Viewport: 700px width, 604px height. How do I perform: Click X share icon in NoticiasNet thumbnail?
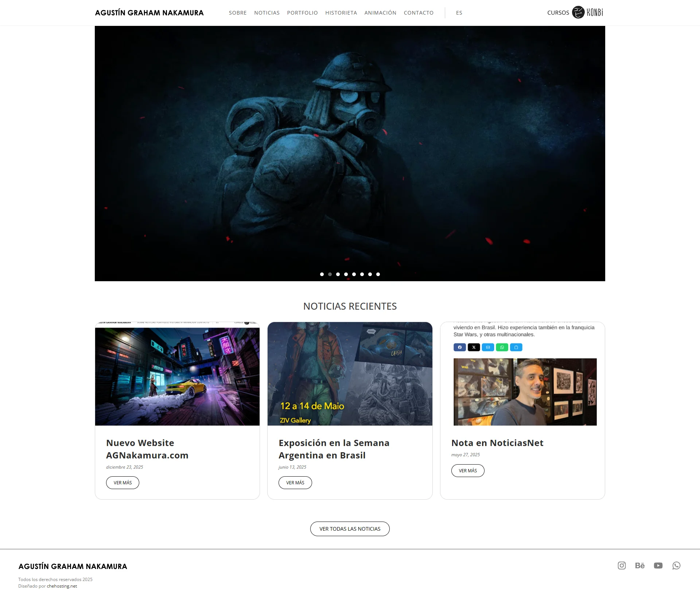474,347
